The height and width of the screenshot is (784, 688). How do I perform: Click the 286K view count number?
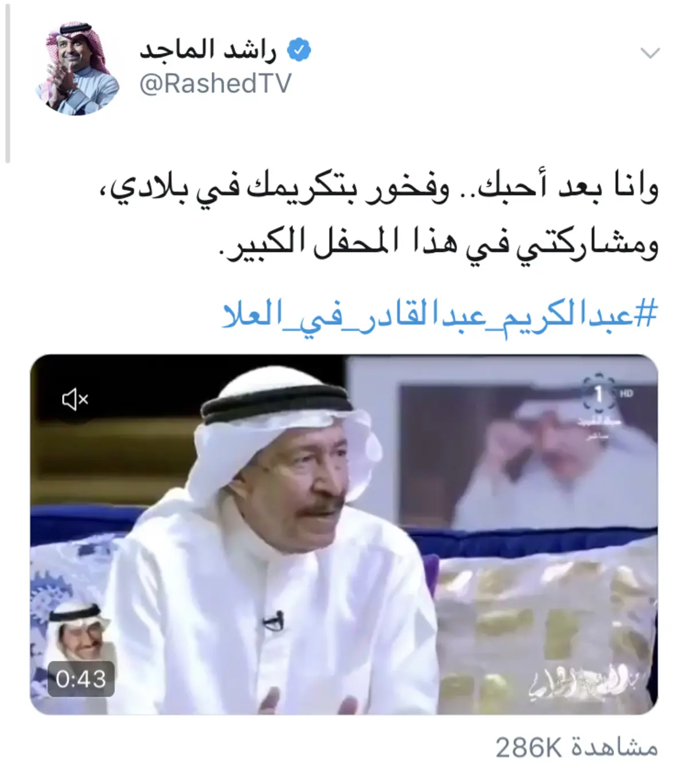tap(528, 748)
